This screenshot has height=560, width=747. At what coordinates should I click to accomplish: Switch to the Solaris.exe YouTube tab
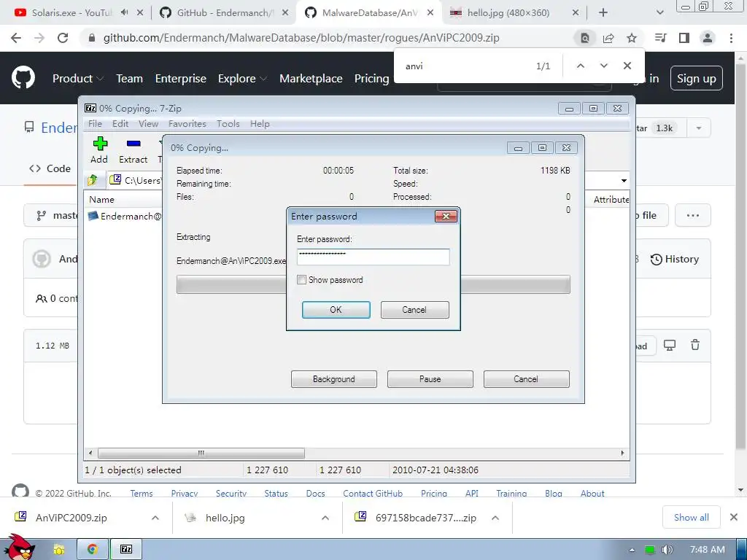coord(71,13)
